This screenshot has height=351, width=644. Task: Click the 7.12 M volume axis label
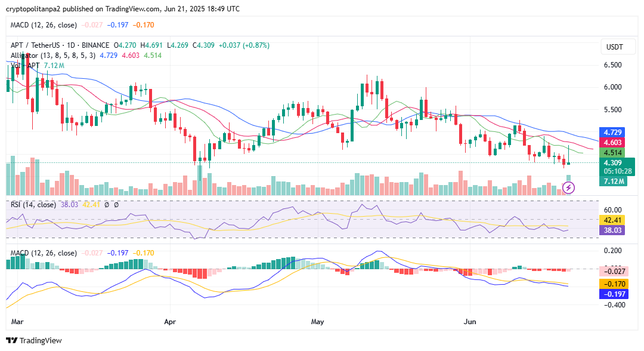click(614, 181)
